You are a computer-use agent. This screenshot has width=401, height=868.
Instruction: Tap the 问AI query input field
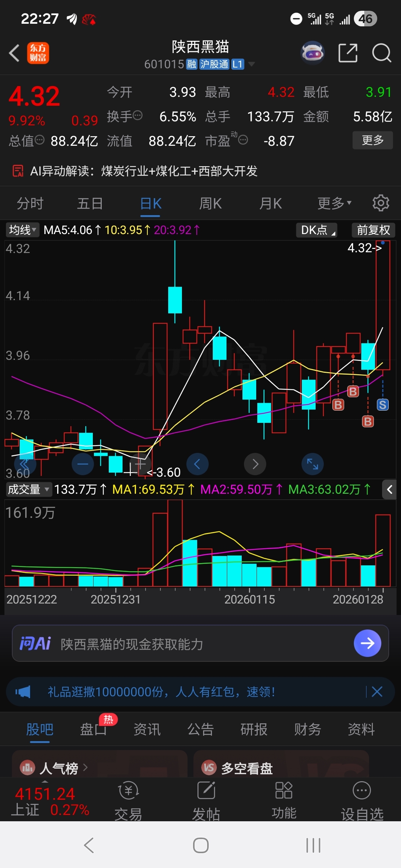(x=200, y=643)
